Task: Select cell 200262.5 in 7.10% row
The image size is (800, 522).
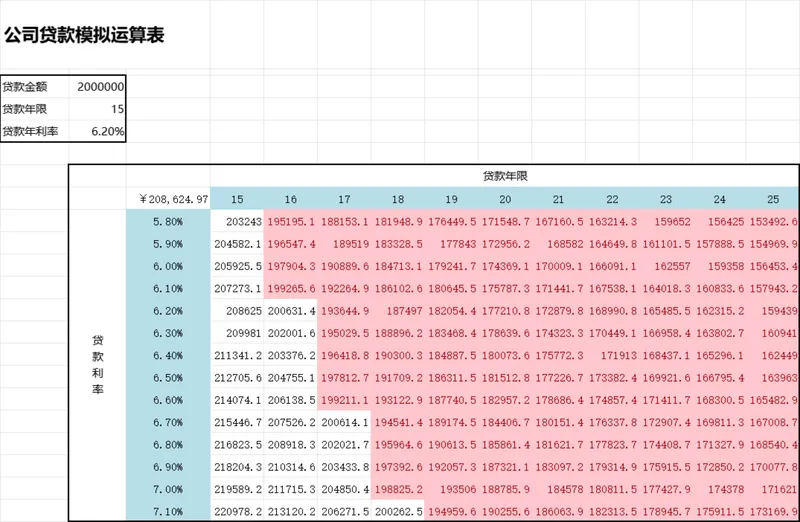Action: click(398, 511)
